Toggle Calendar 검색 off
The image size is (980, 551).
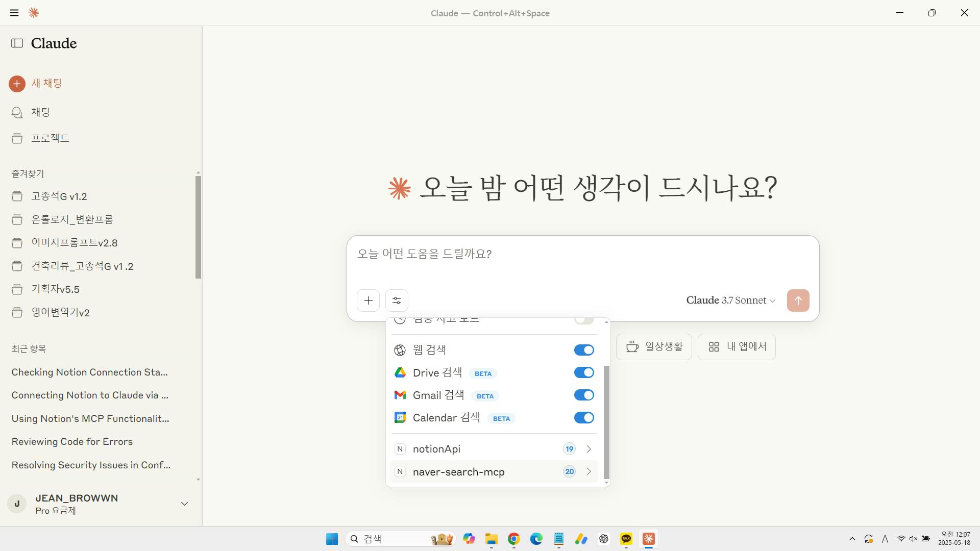click(x=583, y=418)
